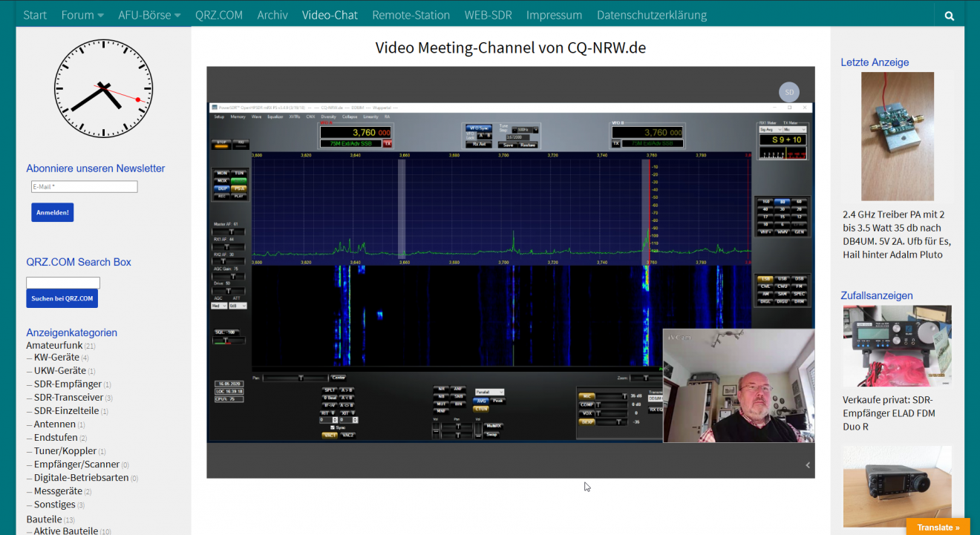Screen dimensions: 980x535
Task: Open the Archiv navigation item
Action: click(x=272, y=15)
